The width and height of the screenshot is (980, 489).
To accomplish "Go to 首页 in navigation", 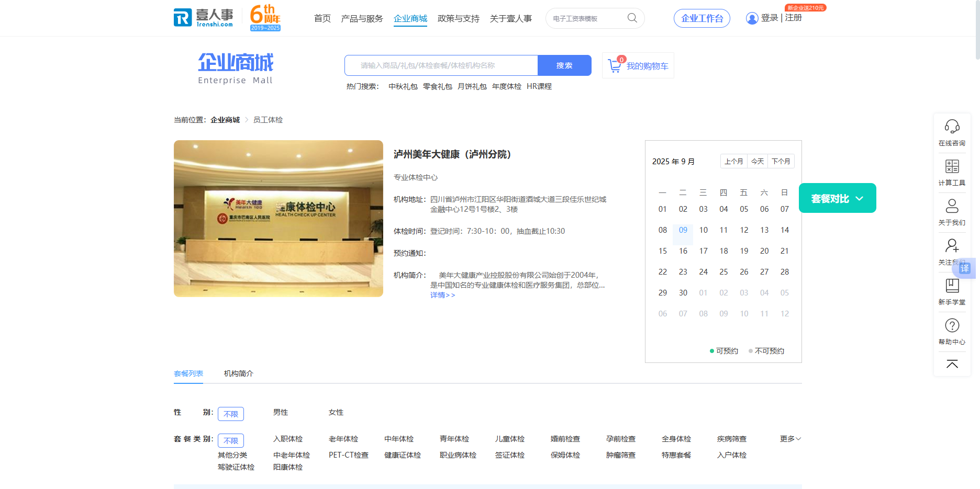I will (322, 18).
